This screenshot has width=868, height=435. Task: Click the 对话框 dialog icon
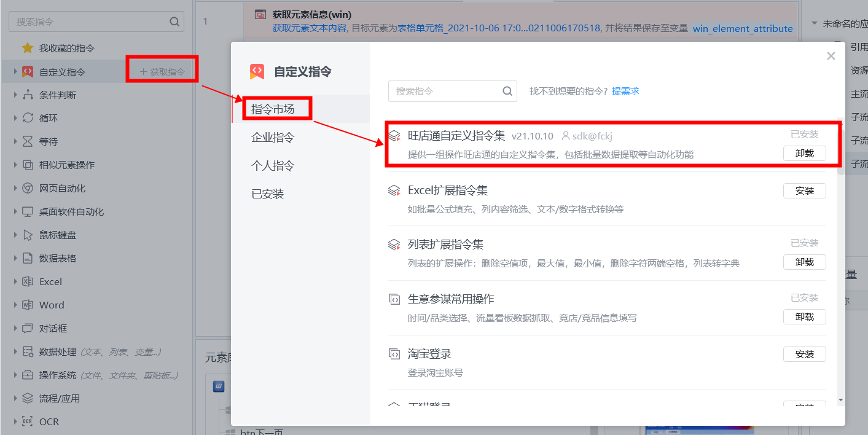[28, 328]
